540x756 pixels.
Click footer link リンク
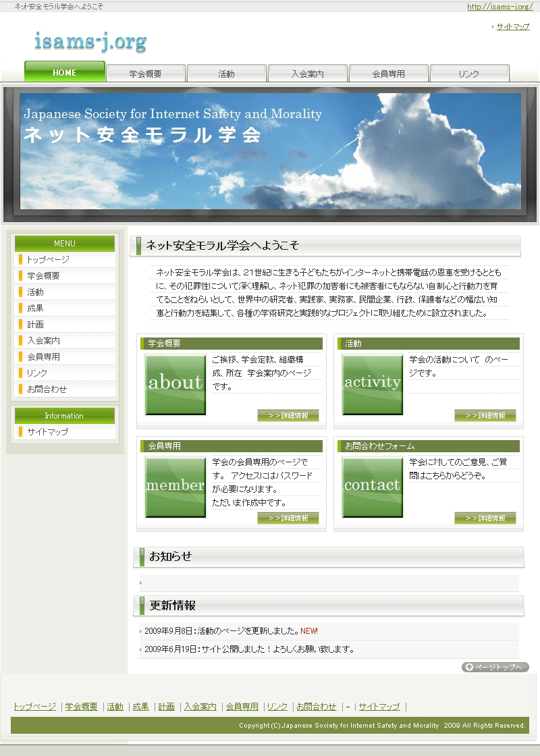[x=277, y=706]
